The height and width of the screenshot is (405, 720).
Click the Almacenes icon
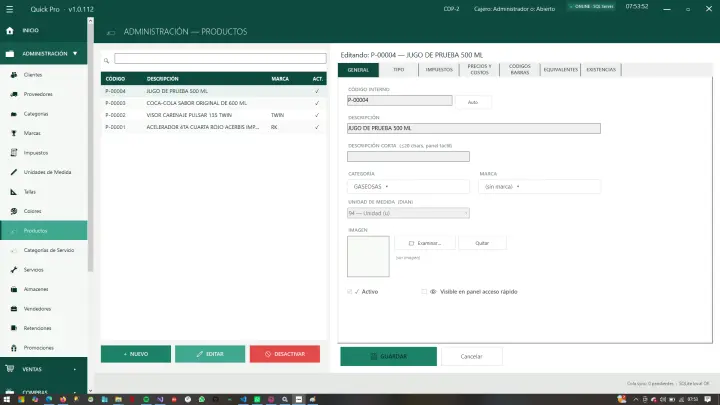[x=14, y=289]
